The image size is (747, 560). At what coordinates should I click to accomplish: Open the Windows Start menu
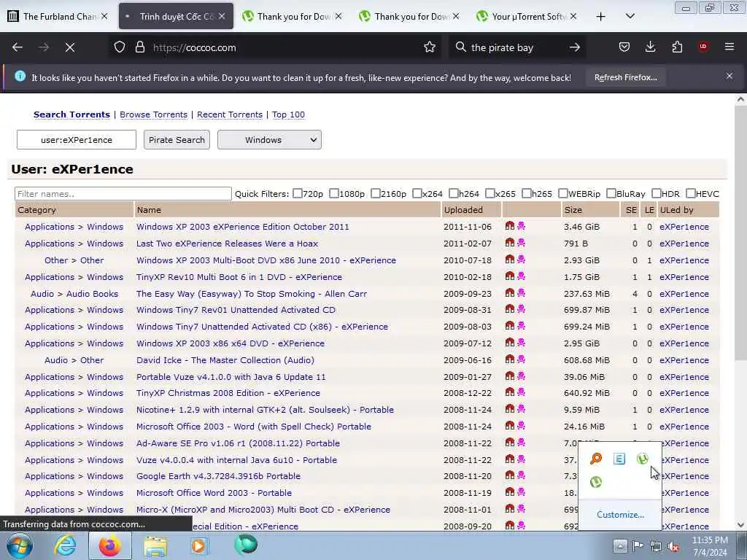(x=20, y=546)
